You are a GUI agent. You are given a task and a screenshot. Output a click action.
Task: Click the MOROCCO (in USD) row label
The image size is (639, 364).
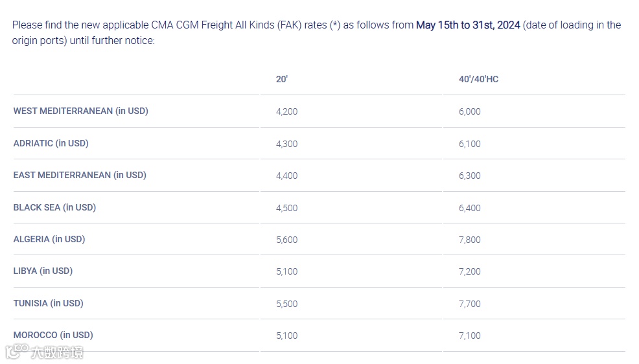pyautogui.click(x=53, y=335)
